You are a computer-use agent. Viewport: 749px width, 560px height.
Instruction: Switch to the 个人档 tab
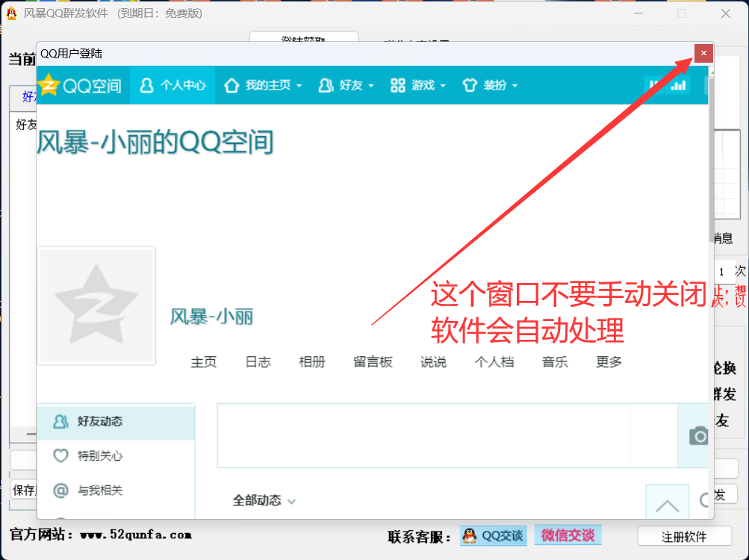tap(494, 361)
